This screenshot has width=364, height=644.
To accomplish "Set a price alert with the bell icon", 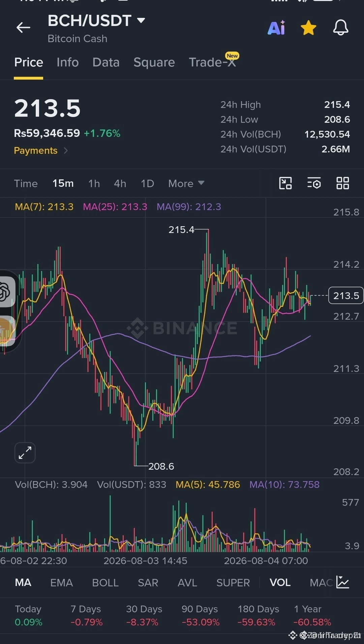I will pyautogui.click(x=341, y=27).
